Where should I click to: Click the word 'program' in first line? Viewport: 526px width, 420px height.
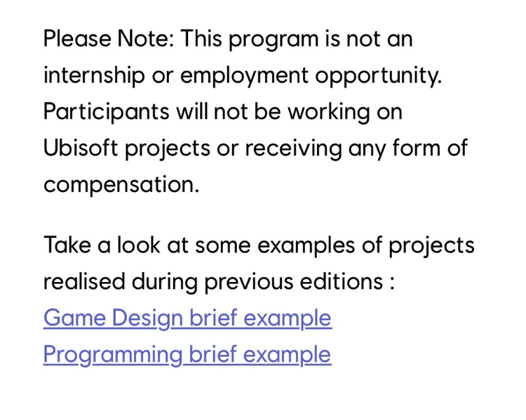270,39
